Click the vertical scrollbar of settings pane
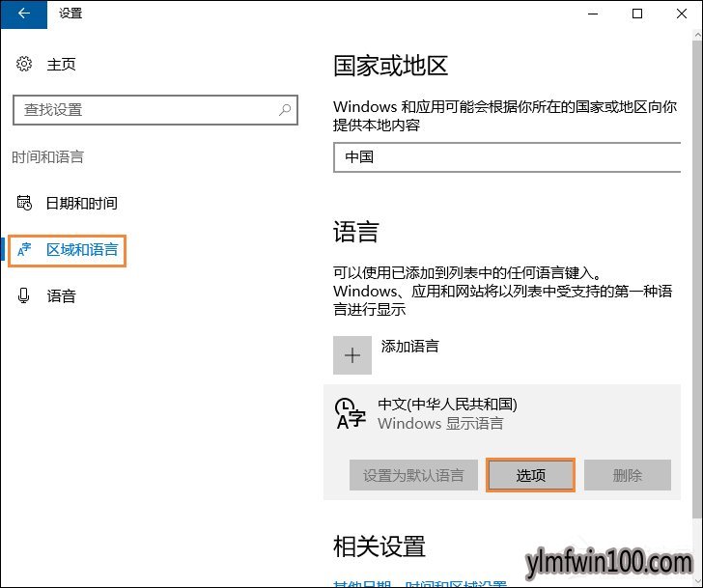 click(697, 278)
